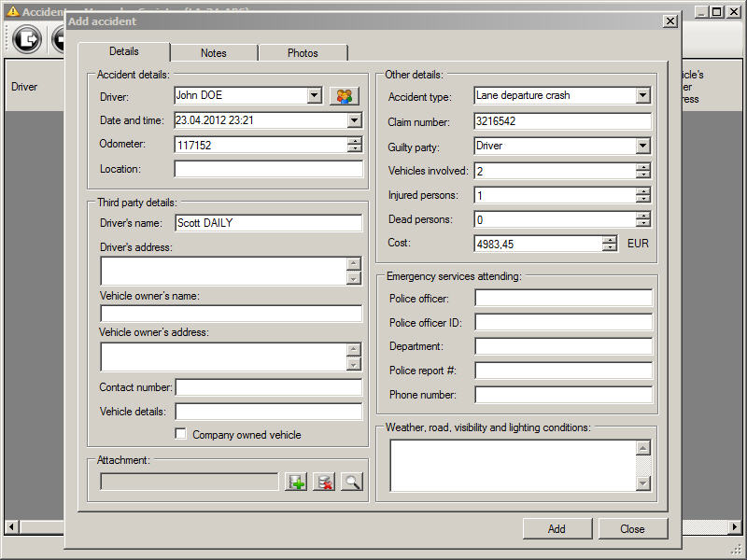Image resolution: width=747 pixels, height=560 pixels.
Task: Enable the Company owned vehicle checkbox
Action: 181,434
